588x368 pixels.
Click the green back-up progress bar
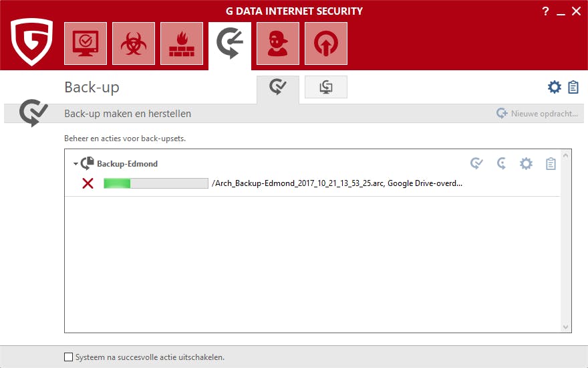[156, 183]
